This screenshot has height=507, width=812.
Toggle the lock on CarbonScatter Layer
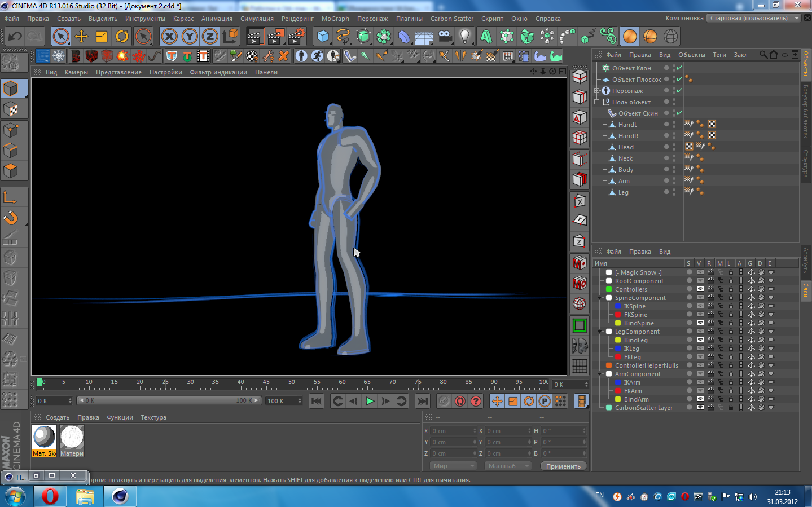pyautogui.click(x=731, y=408)
